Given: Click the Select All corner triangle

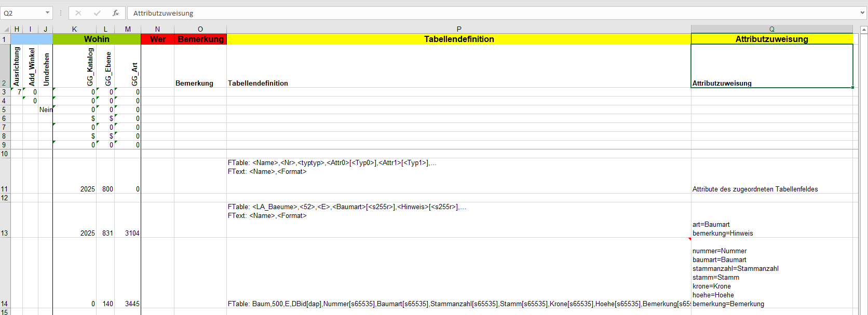Looking at the screenshot, I should click(x=6, y=30).
